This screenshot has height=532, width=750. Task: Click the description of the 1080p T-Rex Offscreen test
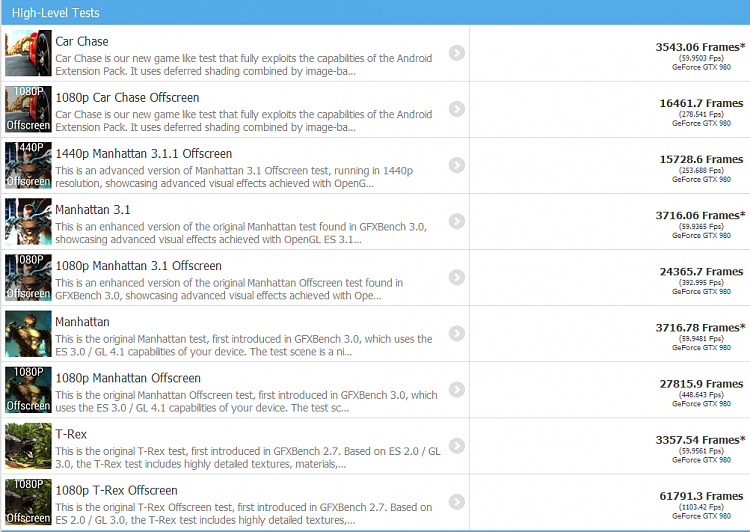244,514
